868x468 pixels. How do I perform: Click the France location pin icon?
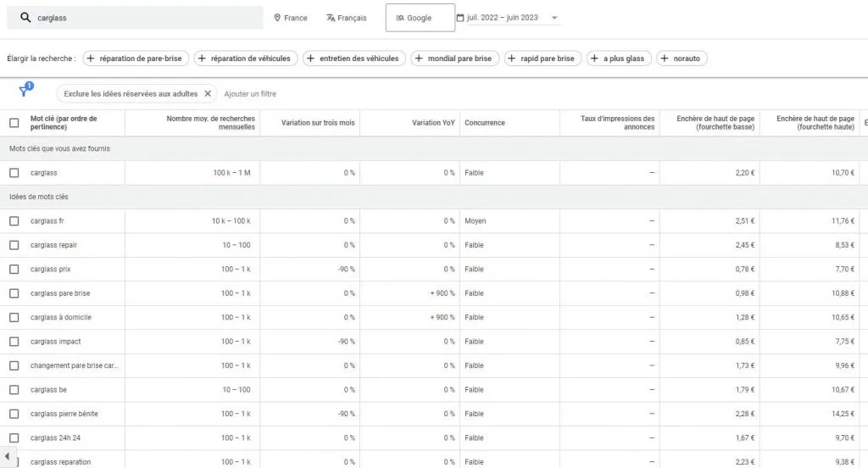pyautogui.click(x=277, y=18)
